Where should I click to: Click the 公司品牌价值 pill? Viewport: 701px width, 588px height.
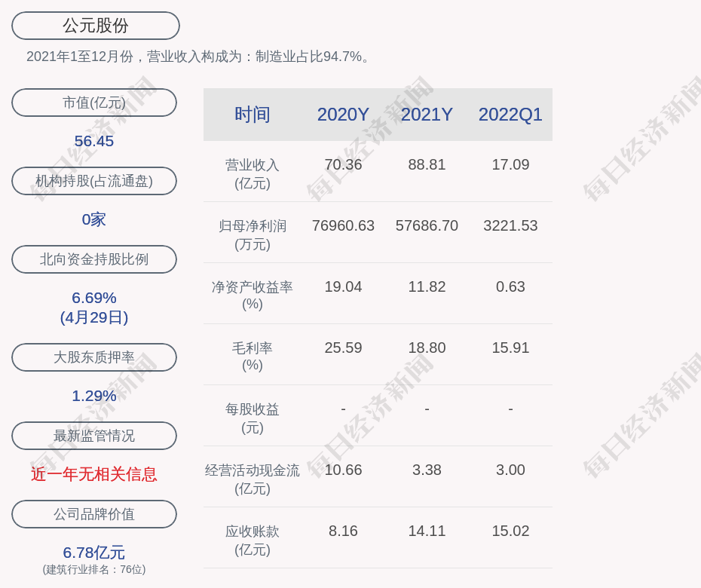click(x=94, y=514)
